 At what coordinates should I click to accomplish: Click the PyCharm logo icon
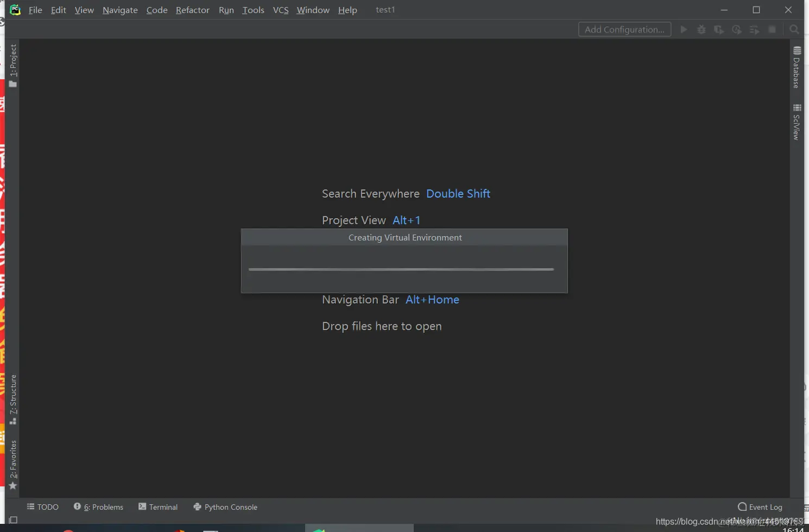pyautogui.click(x=15, y=10)
